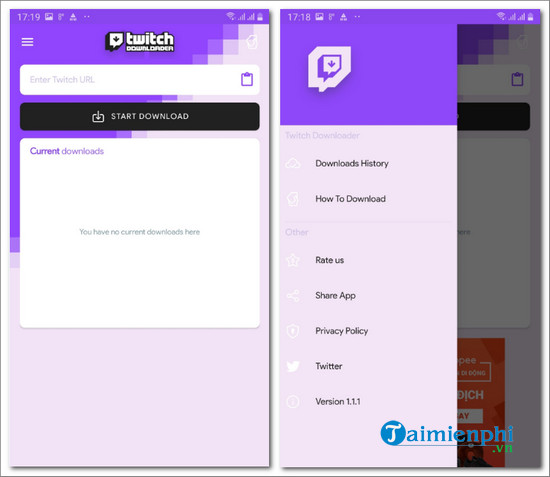Image resolution: width=550 pixels, height=477 pixels.
Task: Select the Current downloads heading
Action: (x=67, y=151)
